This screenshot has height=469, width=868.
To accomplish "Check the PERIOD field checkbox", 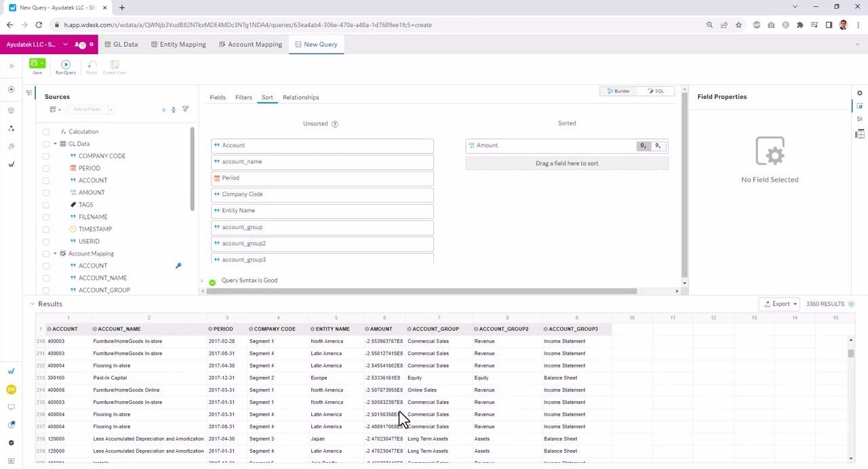I will (46, 168).
